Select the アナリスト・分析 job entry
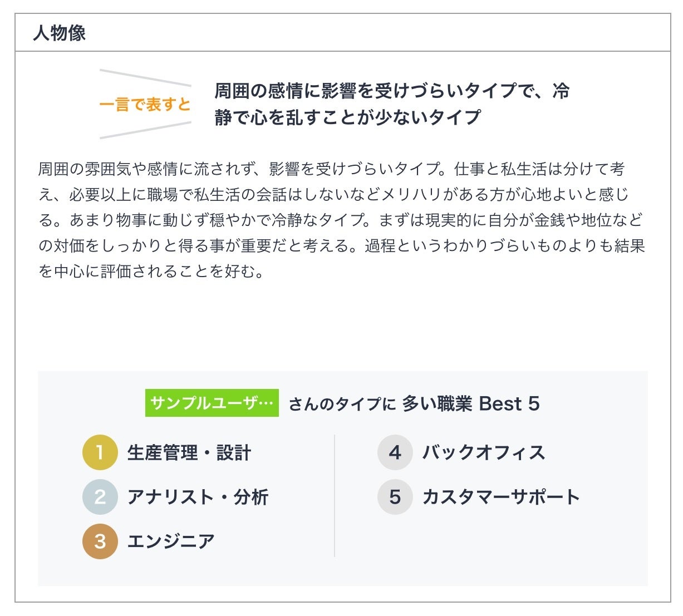683x616 pixels. point(198,497)
